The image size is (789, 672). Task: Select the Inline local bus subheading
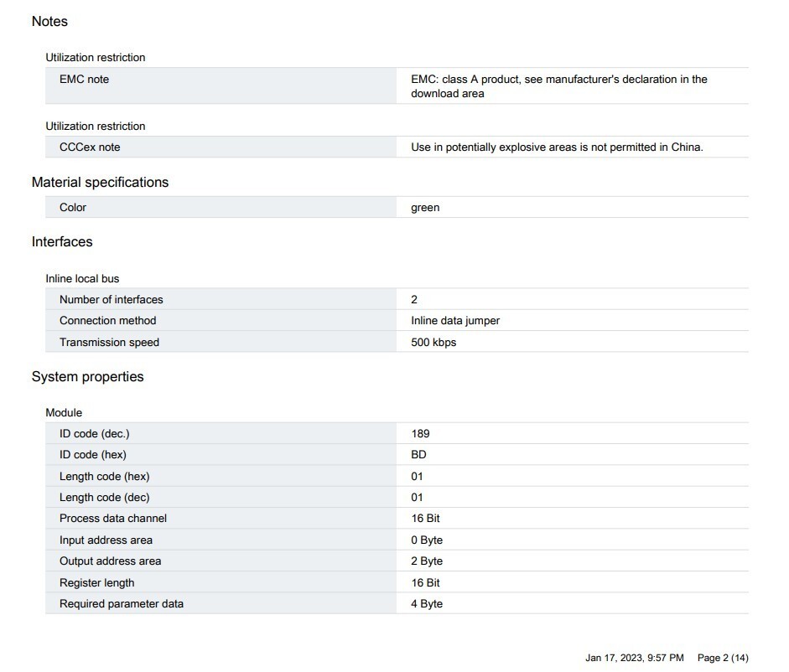tap(82, 279)
